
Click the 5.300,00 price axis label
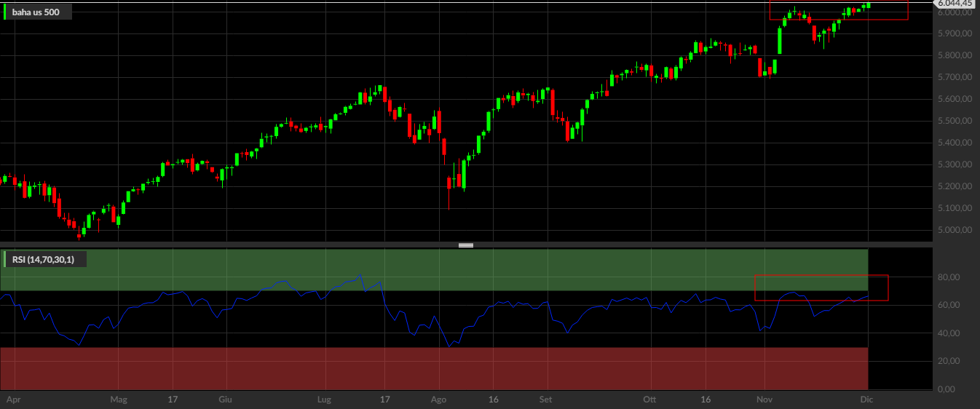point(954,164)
